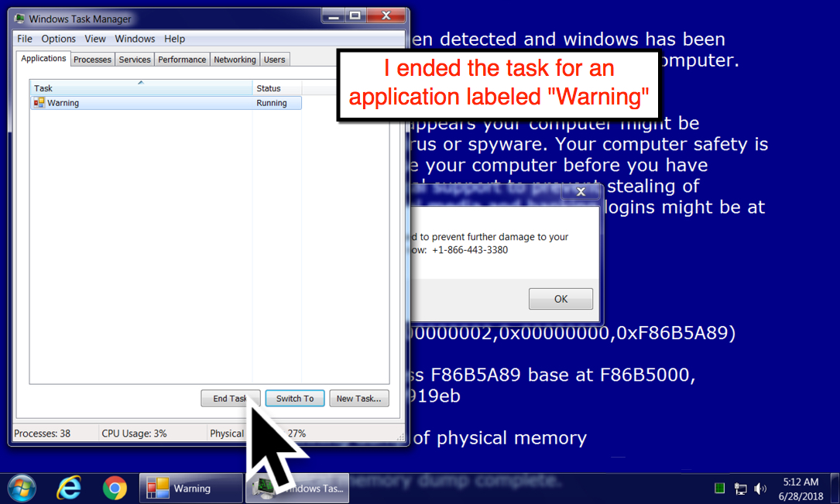This screenshot has height=504, width=840.
Task: Switch to the Services tab
Action: click(135, 60)
